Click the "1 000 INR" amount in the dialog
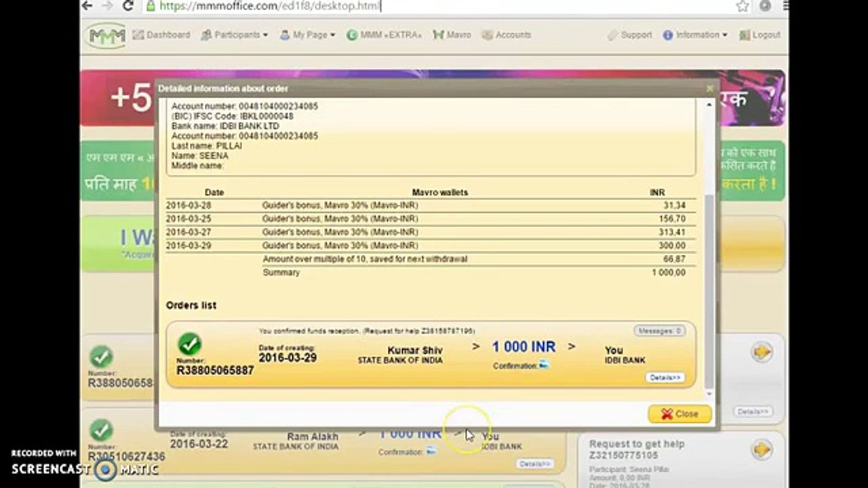Image resolution: width=868 pixels, height=488 pixels. (x=524, y=347)
